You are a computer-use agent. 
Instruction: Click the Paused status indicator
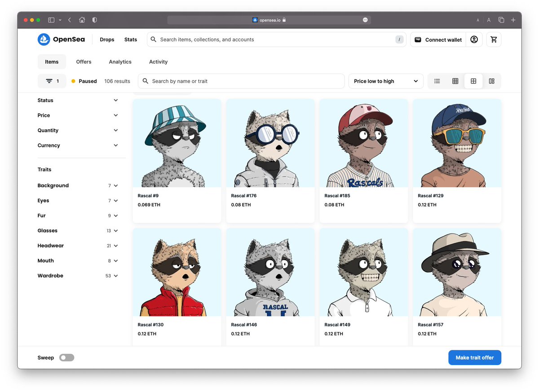click(x=84, y=81)
